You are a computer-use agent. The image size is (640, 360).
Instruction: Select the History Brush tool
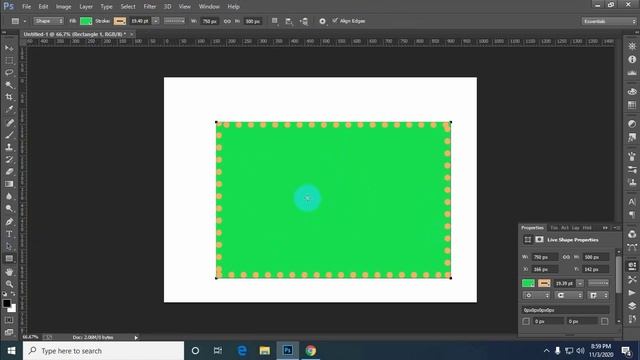coord(9,160)
